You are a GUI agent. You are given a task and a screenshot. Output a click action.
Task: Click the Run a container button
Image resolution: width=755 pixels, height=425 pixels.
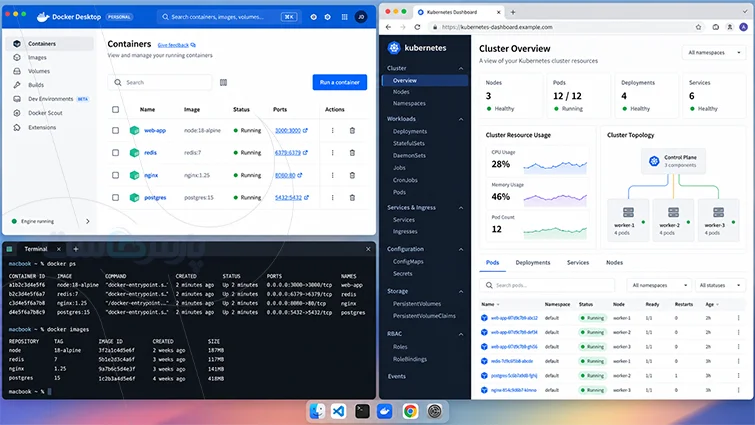coord(339,82)
